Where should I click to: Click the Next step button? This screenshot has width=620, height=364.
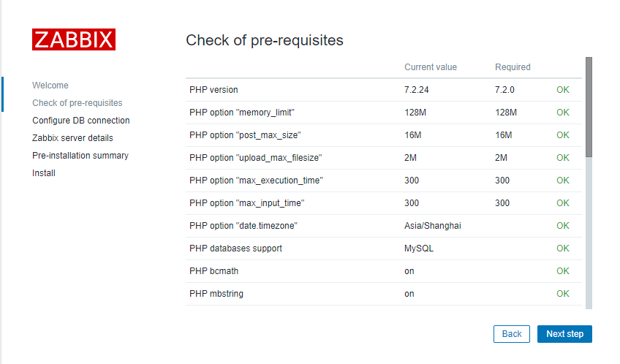click(x=564, y=334)
